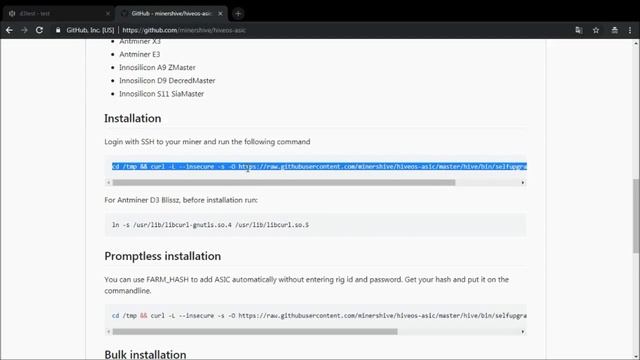
Task: Close the GitHub minershive tab
Action: click(x=220, y=13)
